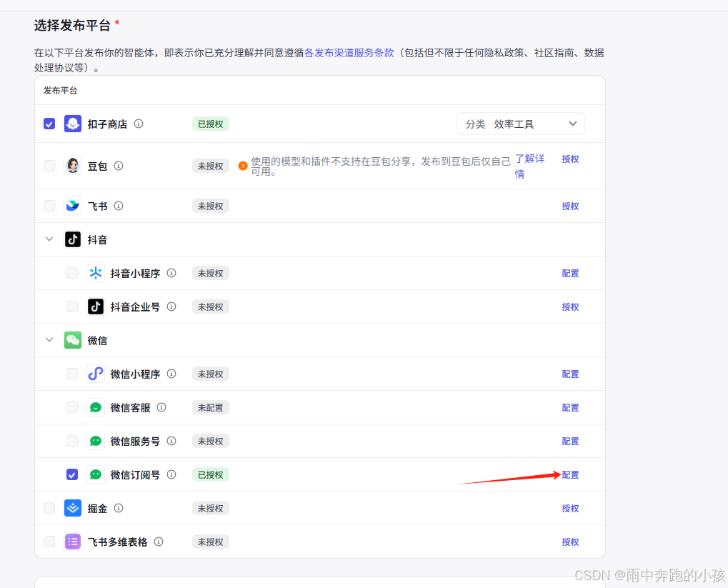The image size is (728, 588).
Task: Tick the 掘金 checkbox
Action: coord(49,508)
